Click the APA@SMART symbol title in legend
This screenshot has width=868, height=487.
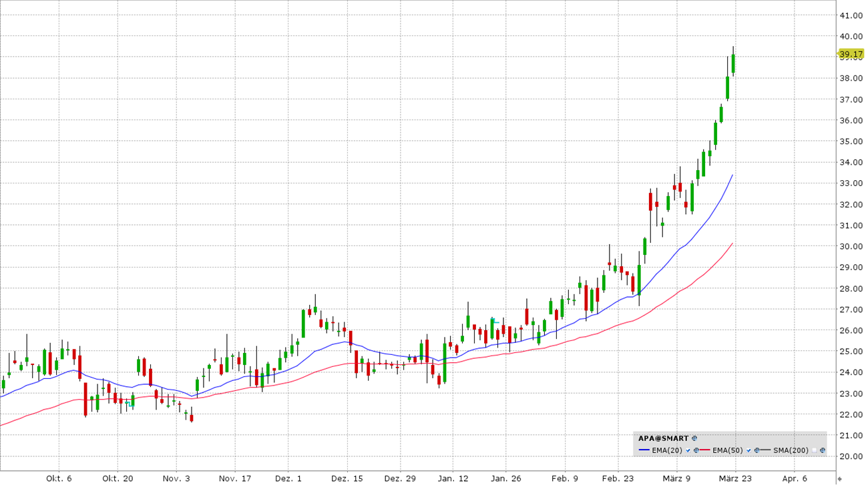[x=663, y=438]
